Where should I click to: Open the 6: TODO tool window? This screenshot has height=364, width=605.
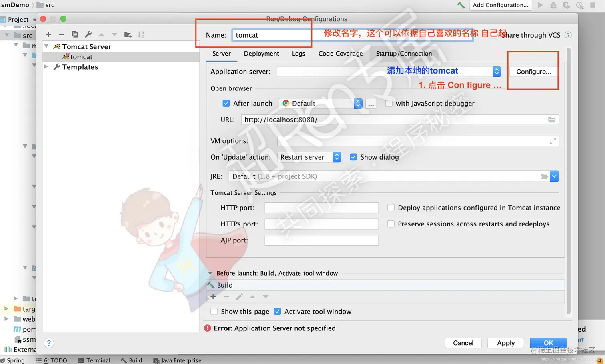pos(52,360)
